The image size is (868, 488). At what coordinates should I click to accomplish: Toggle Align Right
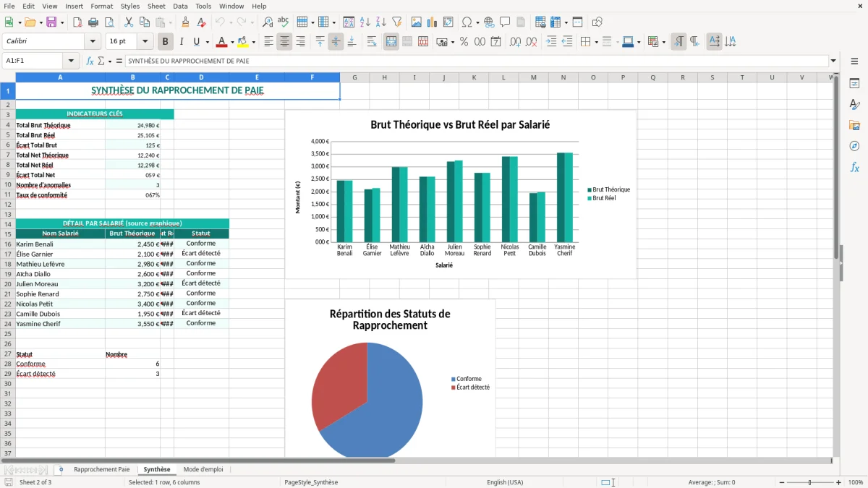[x=300, y=42]
